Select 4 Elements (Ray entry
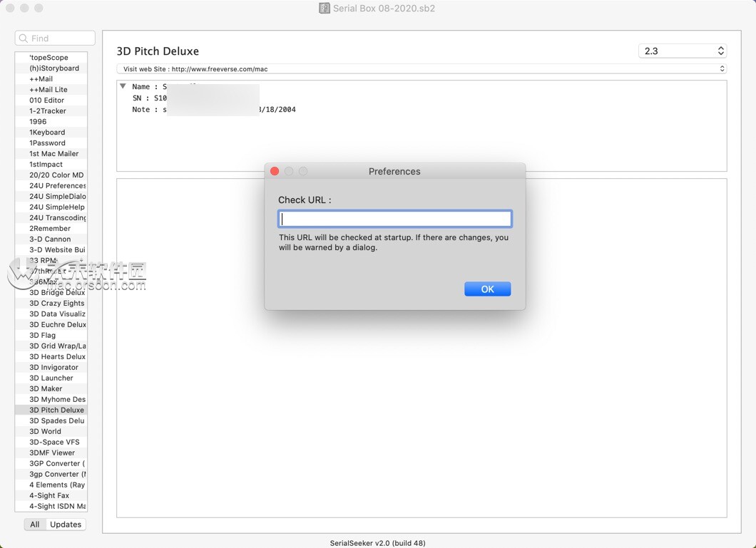 (51, 485)
